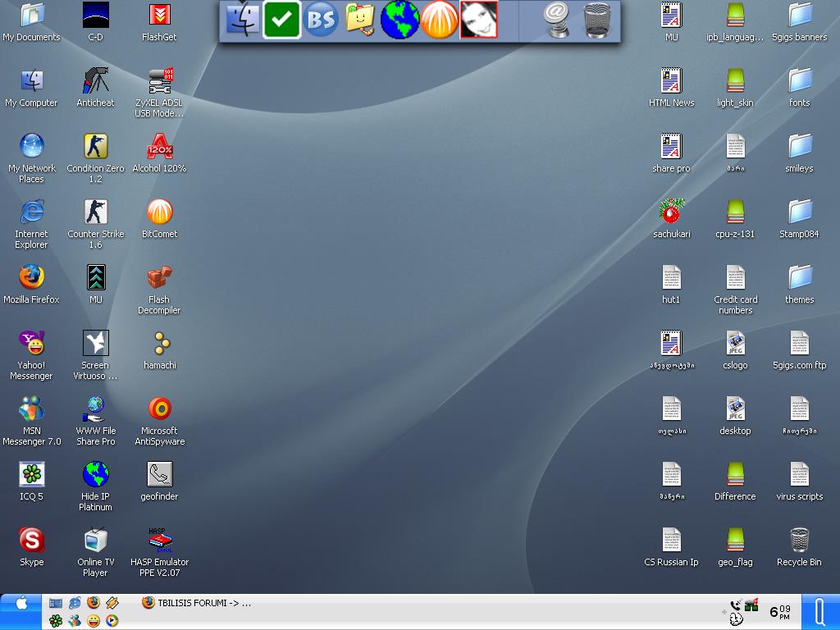The height and width of the screenshot is (630, 840).
Task: Open ZyXEL ADSL USB Modem shortcut
Action: tap(159, 92)
